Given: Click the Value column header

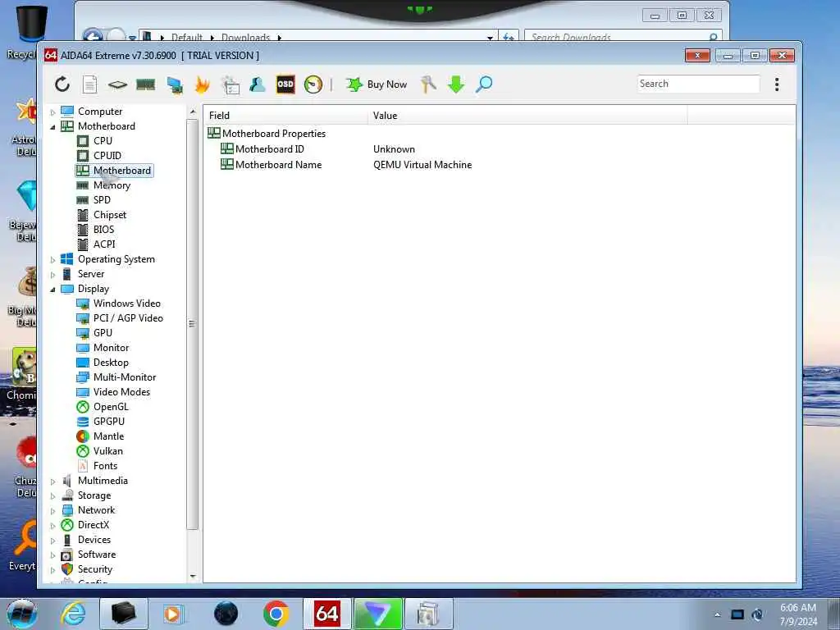Looking at the screenshot, I should pyautogui.click(x=527, y=115).
